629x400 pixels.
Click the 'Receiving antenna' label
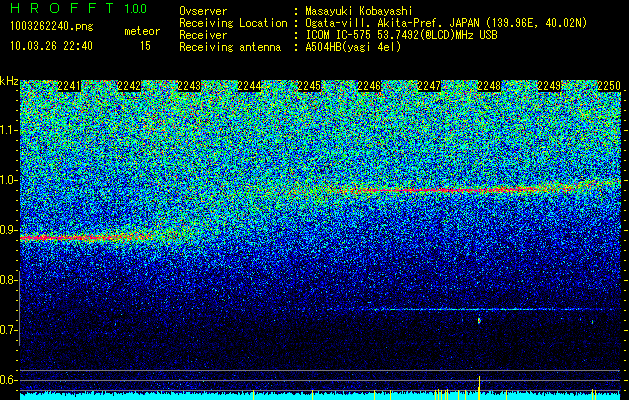(x=230, y=47)
